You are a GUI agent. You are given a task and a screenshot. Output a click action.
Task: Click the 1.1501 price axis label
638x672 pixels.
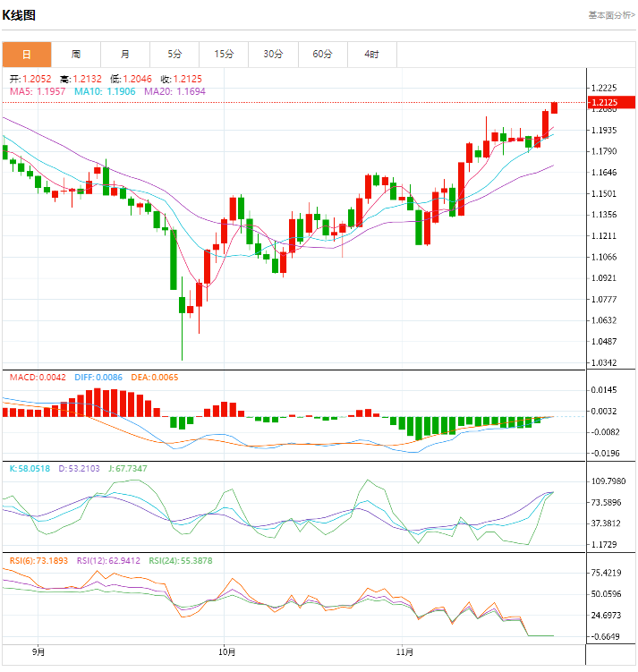pos(604,193)
